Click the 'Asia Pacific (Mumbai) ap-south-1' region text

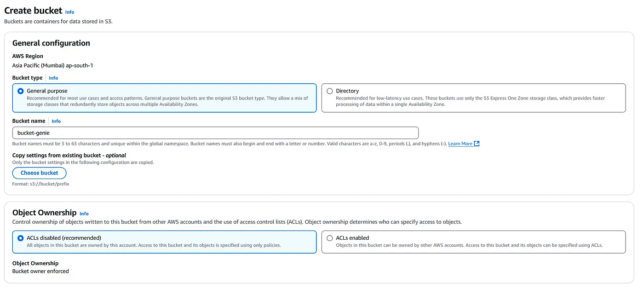[x=53, y=65]
